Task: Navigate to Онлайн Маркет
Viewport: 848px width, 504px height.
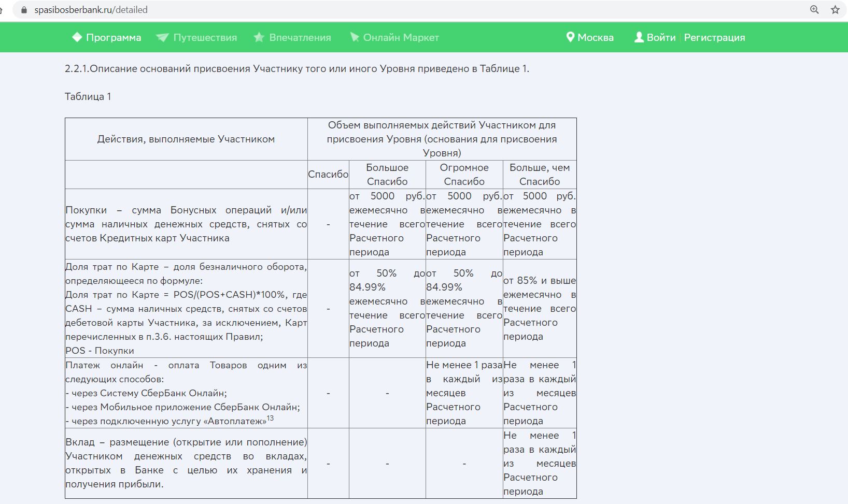Action: 401,38
